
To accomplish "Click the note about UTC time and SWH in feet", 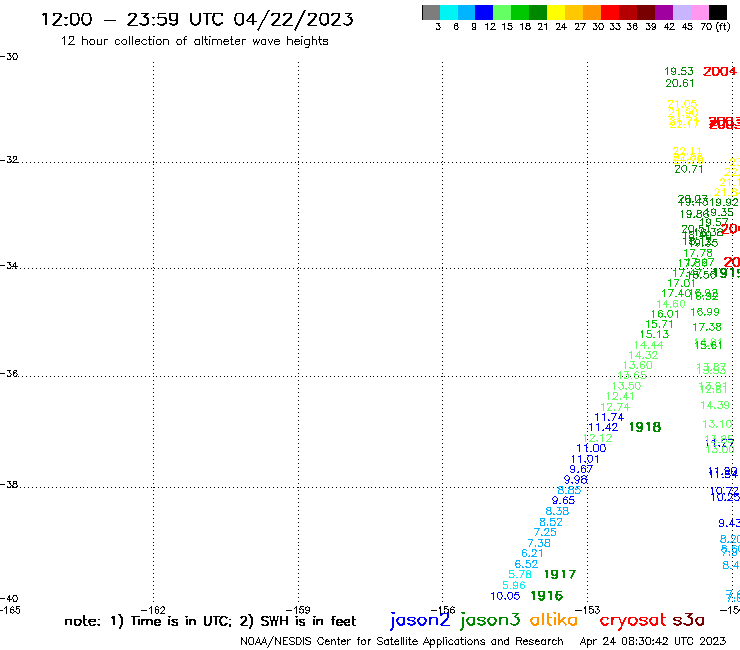I will click(210, 621).
